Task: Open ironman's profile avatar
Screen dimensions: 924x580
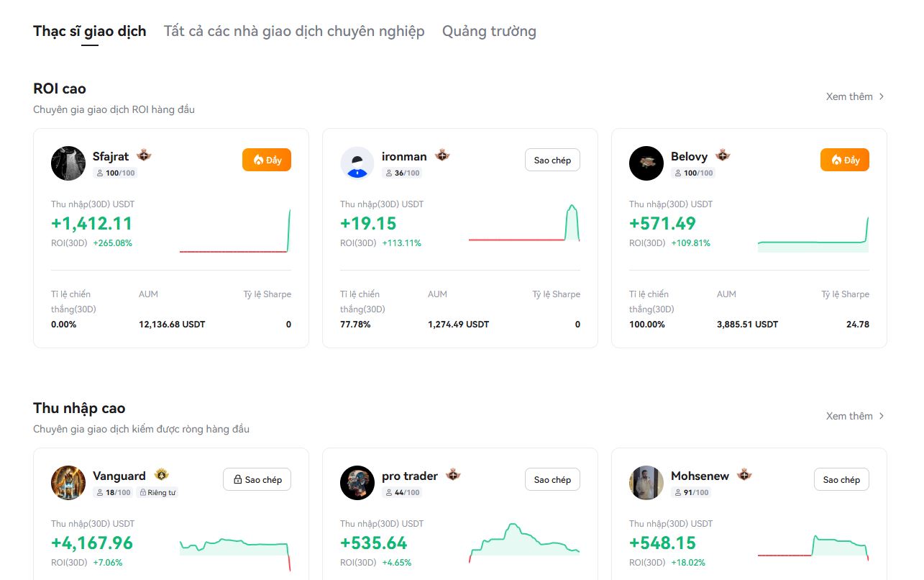Action: (x=357, y=163)
